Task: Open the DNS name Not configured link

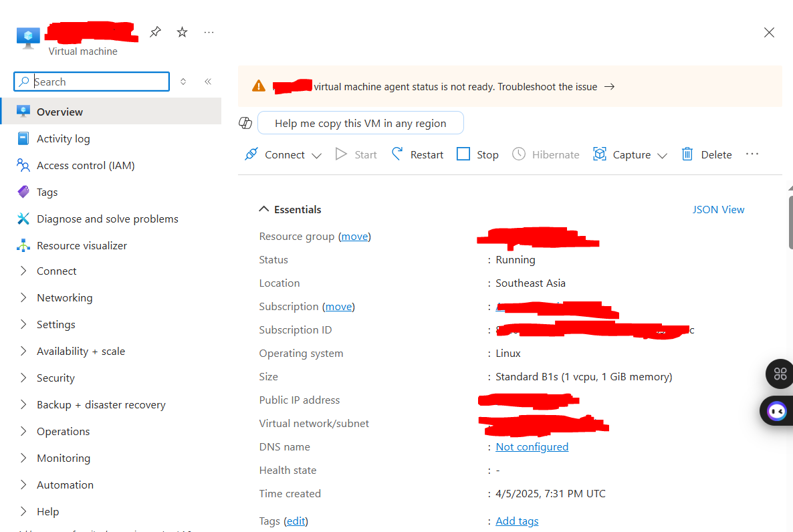Action: click(x=532, y=447)
